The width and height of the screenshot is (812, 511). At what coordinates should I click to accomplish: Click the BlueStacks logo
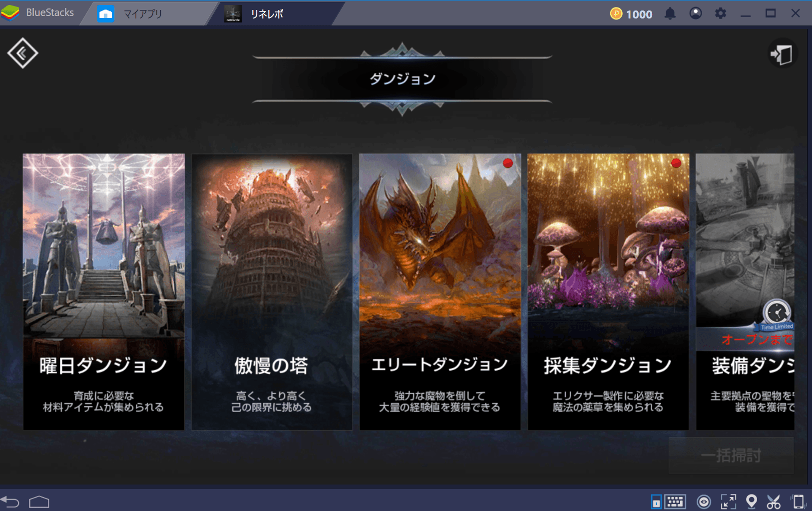pos(10,12)
